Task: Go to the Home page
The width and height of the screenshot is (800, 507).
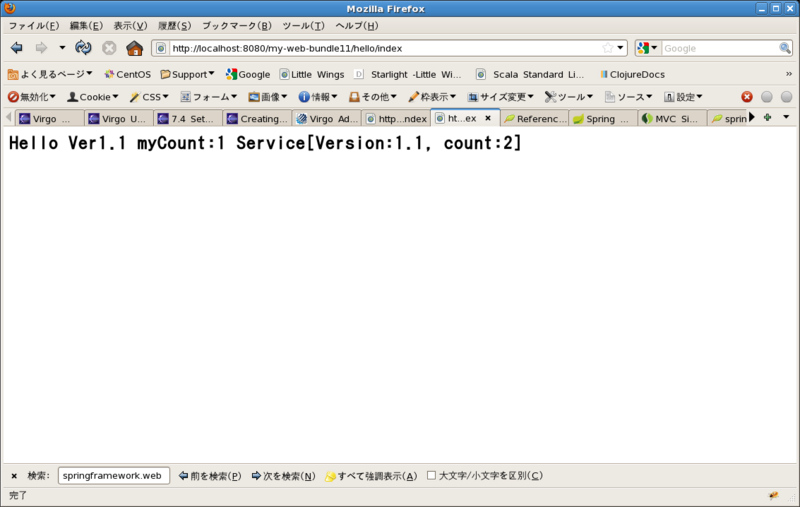Action: (x=135, y=48)
